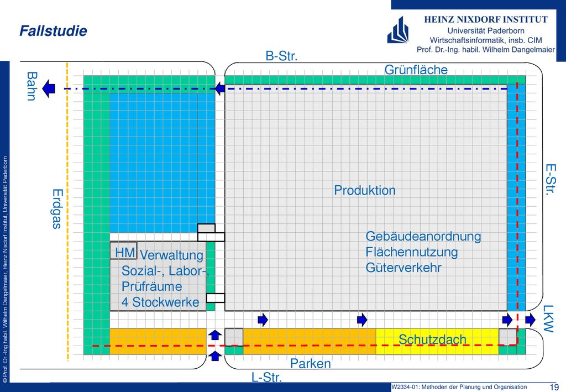The width and height of the screenshot is (566, 392).
Task: Click the B-Str. label
Action: (x=281, y=56)
